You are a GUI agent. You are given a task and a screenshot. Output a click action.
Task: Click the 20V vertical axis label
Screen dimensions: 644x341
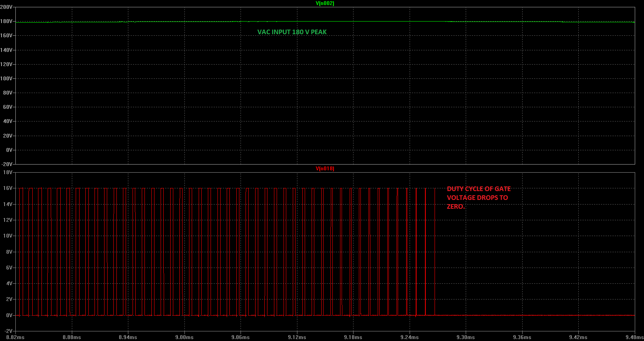coord(8,136)
